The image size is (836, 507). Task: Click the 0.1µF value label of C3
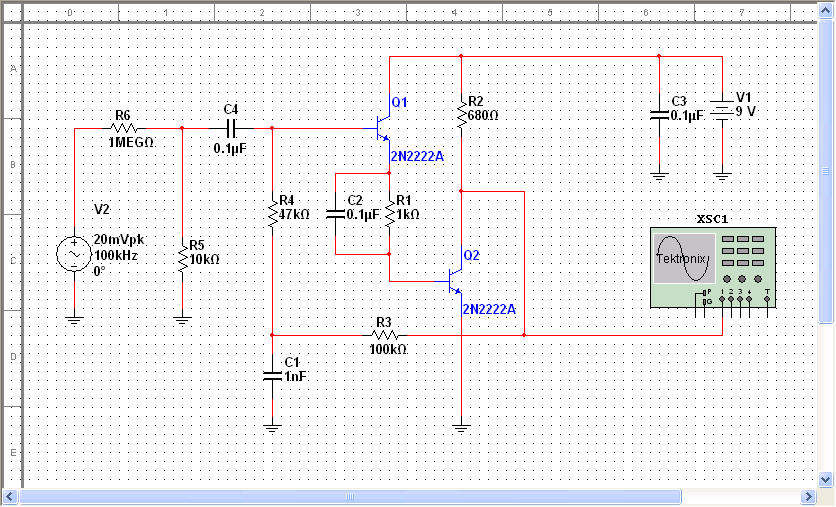pyautogui.click(x=688, y=116)
